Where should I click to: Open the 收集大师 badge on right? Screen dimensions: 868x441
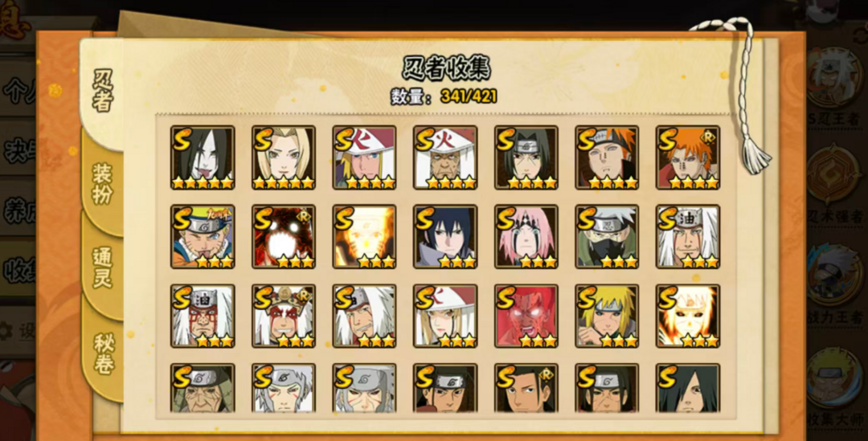click(x=837, y=387)
